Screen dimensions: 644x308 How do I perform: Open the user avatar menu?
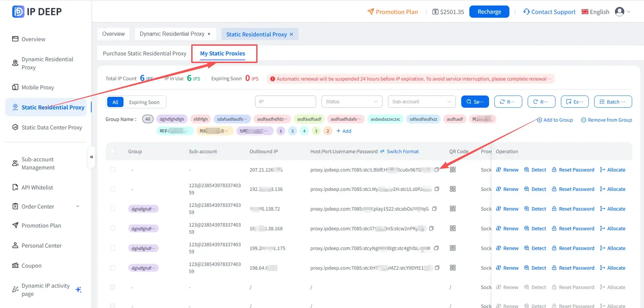[622, 12]
